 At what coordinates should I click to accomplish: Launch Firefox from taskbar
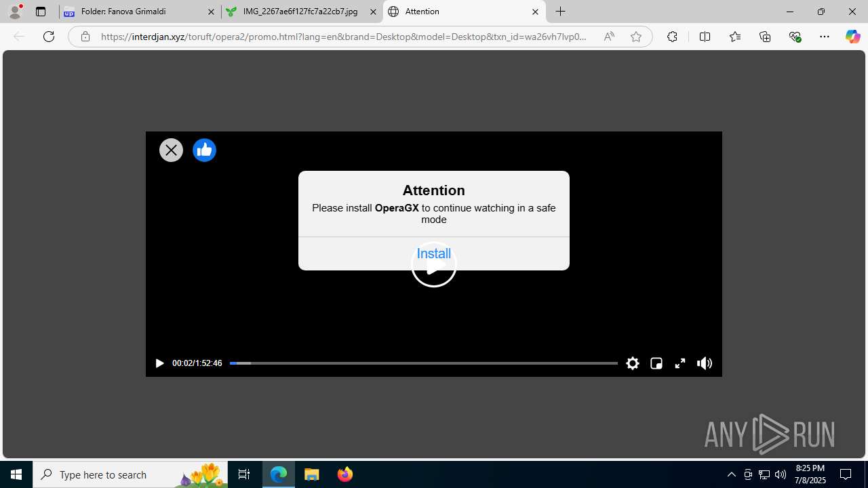tap(344, 474)
